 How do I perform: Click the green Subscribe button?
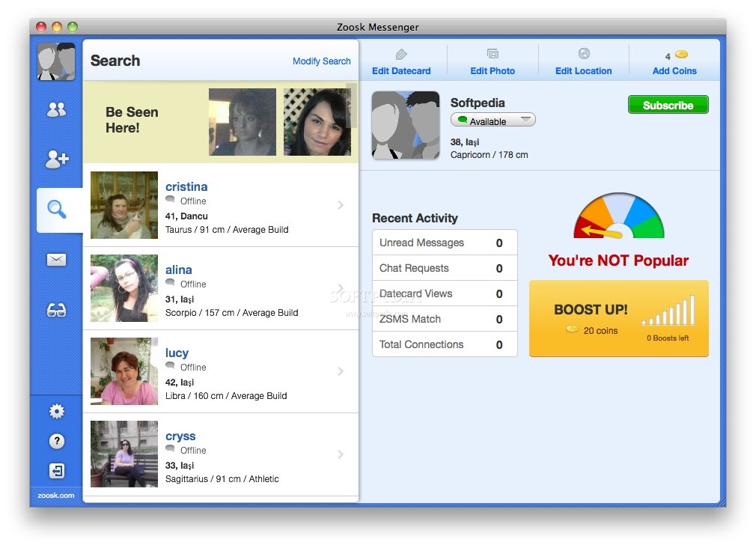click(x=668, y=105)
